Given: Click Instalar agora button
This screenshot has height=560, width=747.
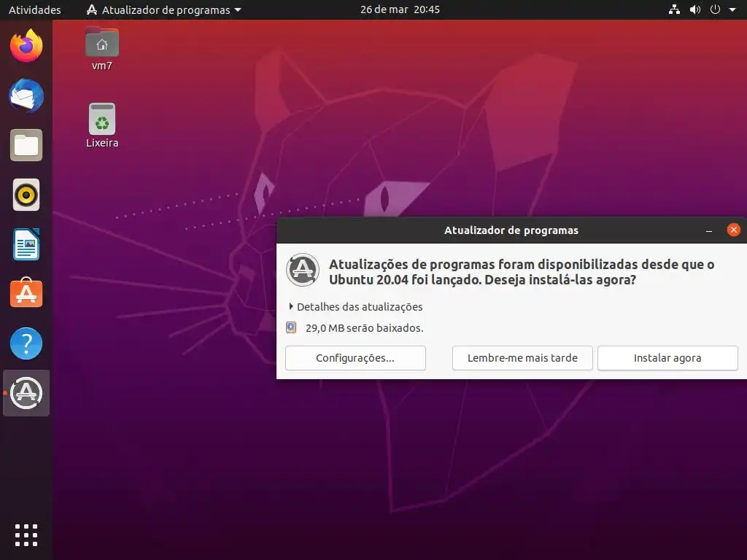Looking at the screenshot, I should pos(667,358).
